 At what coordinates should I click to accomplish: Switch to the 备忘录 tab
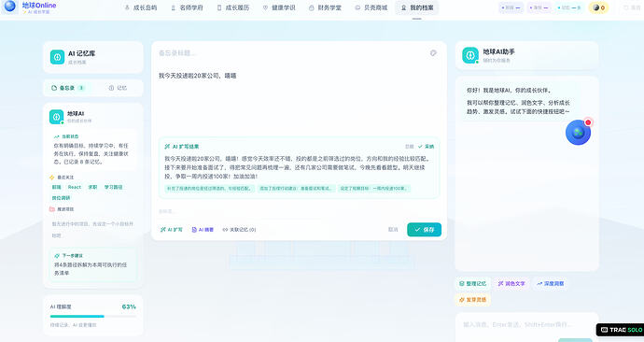coord(68,88)
